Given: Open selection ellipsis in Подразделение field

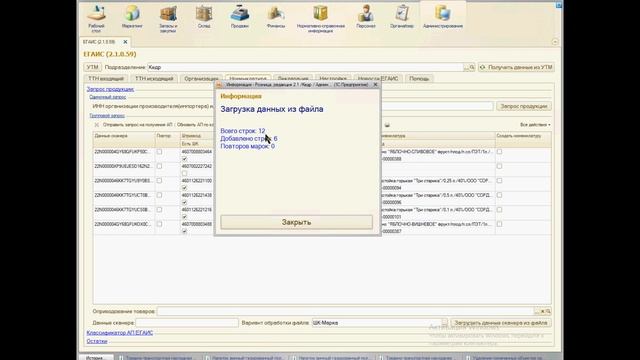Looking at the screenshot, I should (x=467, y=67).
